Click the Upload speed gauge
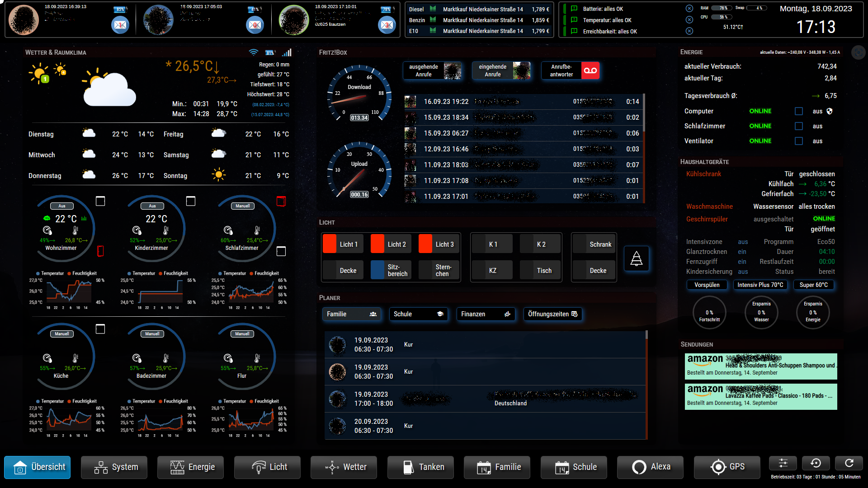This screenshot has height=488, width=868. 359,170
